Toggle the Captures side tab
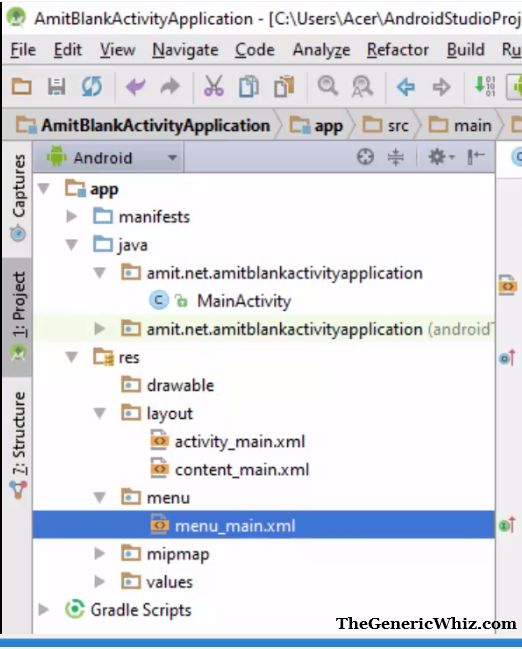Screen dimensions: 522x649 pyautogui.click(x=18, y=197)
